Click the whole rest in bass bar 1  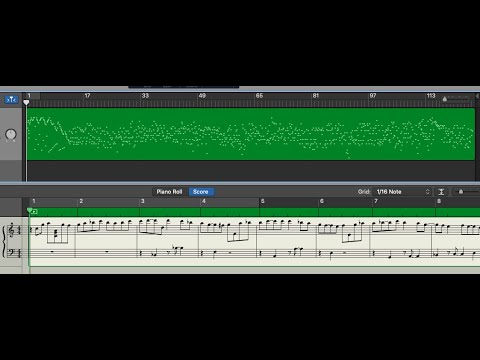52,252
